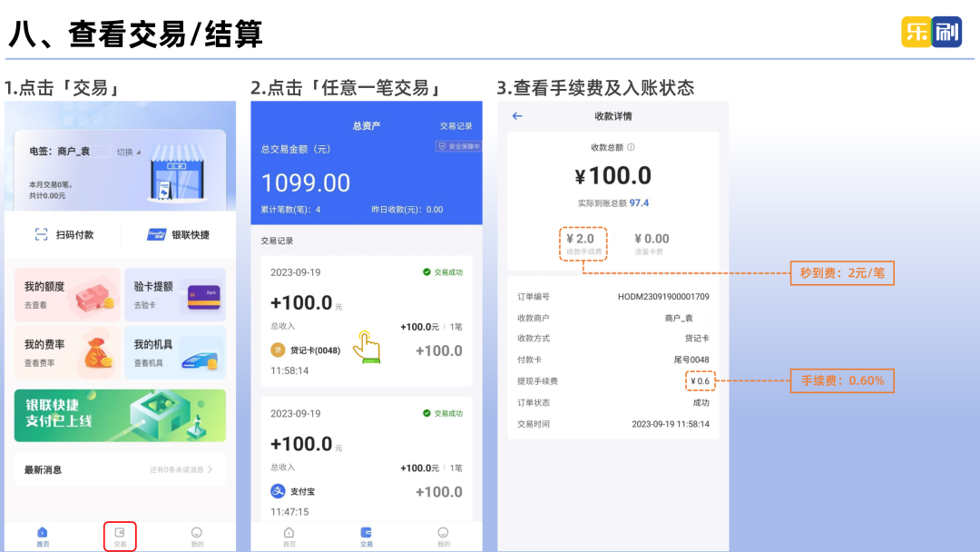The height and width of the screenshot is (552, 980).
Task: Click the 1099.00 total transaction amount
Action: click(306, 183)
